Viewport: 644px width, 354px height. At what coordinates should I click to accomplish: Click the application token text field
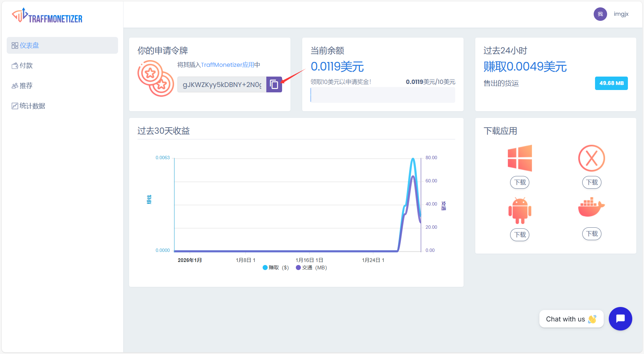(222, 85)
